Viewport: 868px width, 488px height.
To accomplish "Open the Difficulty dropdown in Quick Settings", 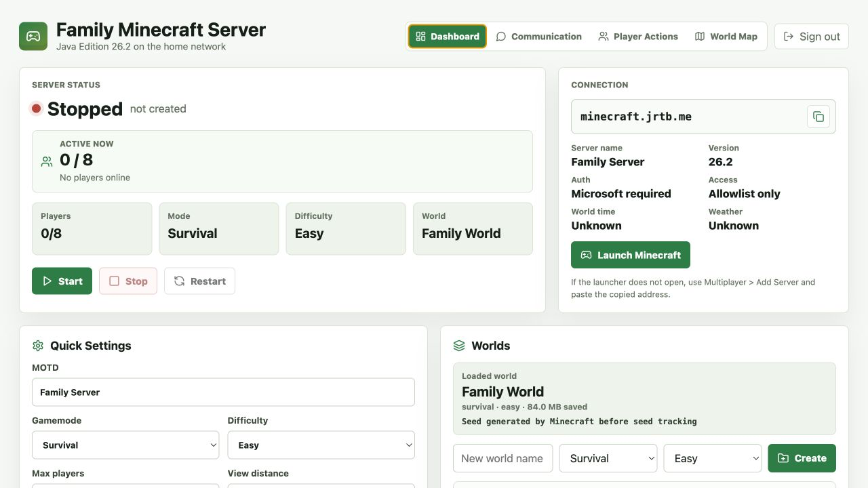I will [x=321, y=445].
